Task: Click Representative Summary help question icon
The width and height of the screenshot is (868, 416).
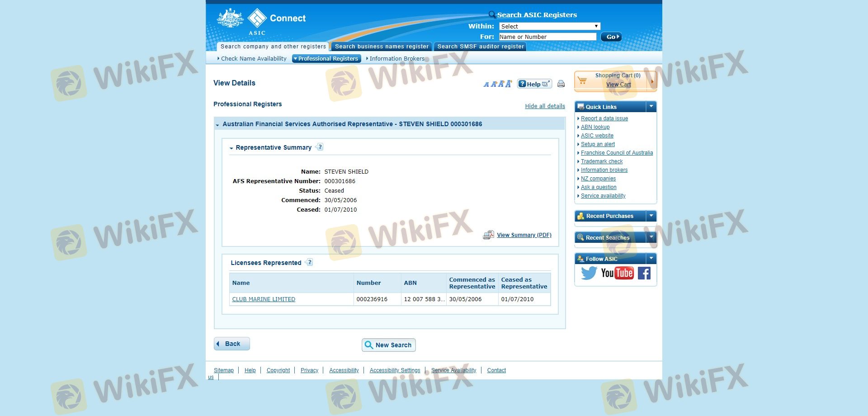Action: tap(320, 147)
